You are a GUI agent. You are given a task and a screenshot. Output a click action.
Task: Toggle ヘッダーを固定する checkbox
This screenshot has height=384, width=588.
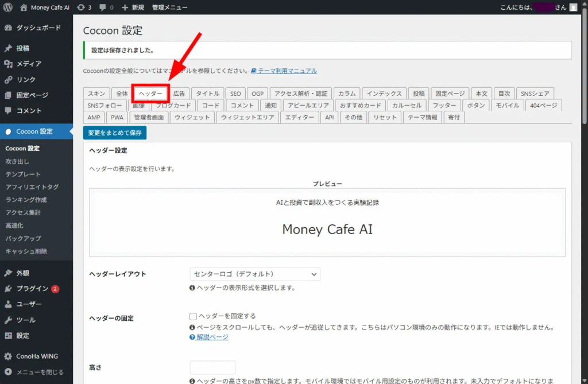coord(193,316)
